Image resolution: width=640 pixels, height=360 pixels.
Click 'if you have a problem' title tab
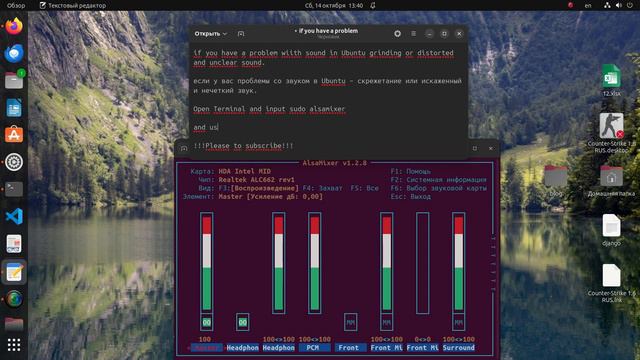click(x=328, y=31)
